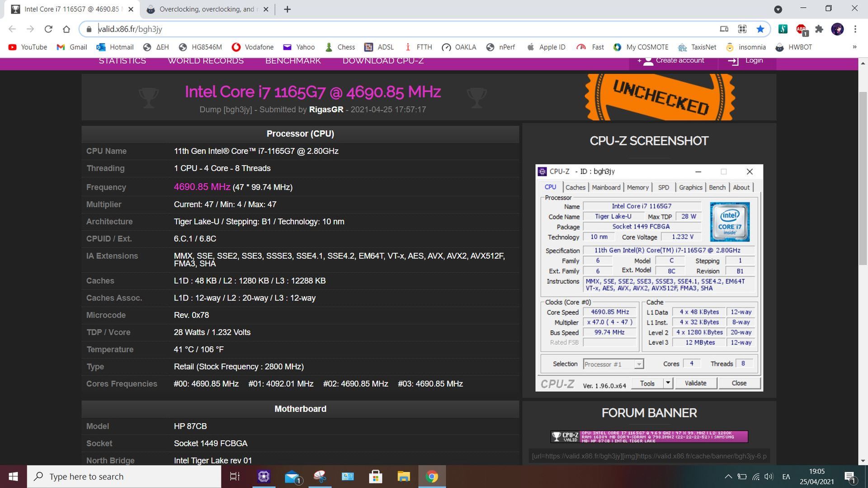Open the Vodafone bookmark
The image size is (868, 488).
tap(253, 47)
